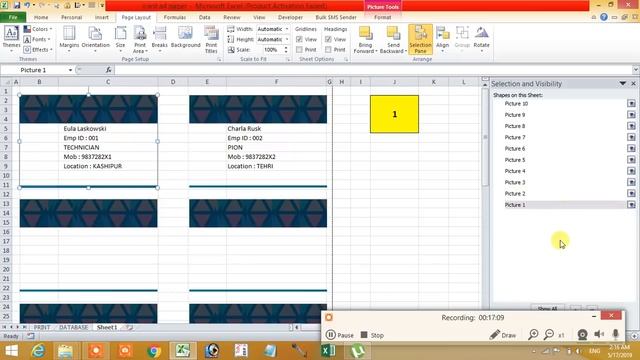This screenshot has width=640, height=360.
Task: Toggle the Selection Pane button
Action: pos(420,40)
